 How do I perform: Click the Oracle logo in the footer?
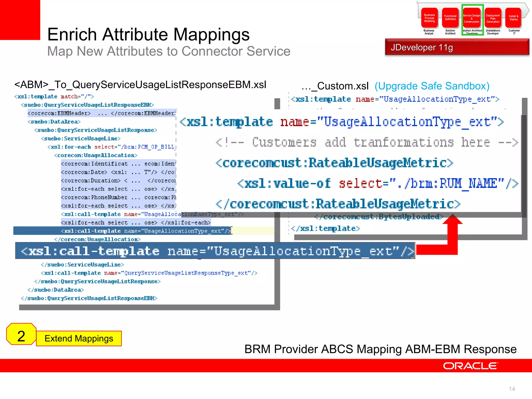coord(470,366)
